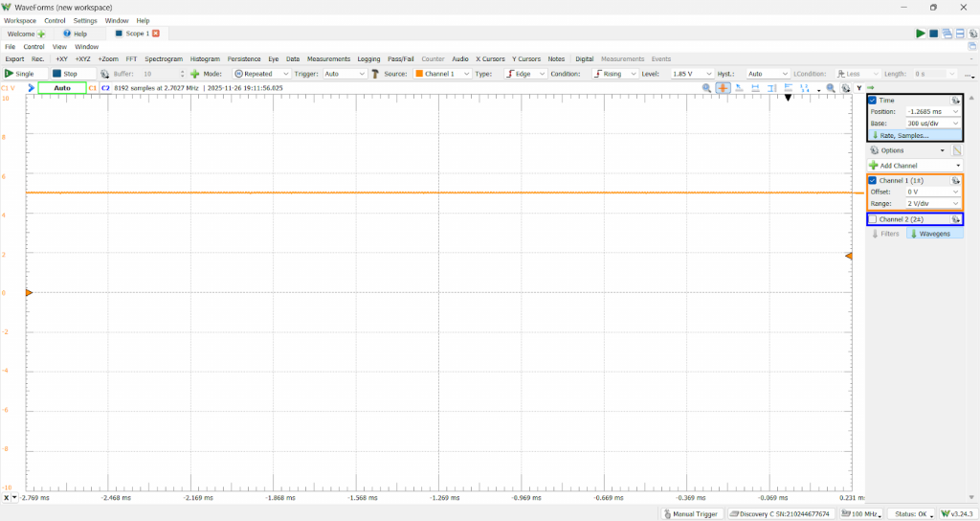This screenshot has height=521, width=980.
Task: Toggle the Time checkbox
Action: tap(873, 100)
